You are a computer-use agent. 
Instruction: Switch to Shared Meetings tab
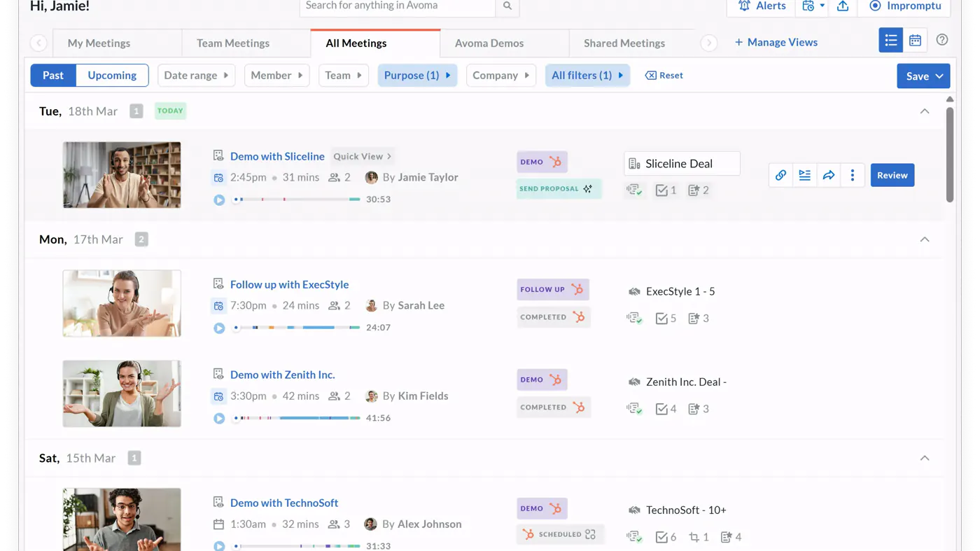tap(624, 43)
